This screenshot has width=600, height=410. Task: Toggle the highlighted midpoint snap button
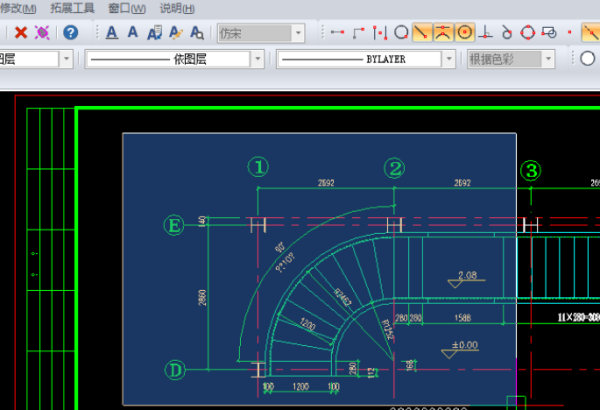(x=444, y=33)
